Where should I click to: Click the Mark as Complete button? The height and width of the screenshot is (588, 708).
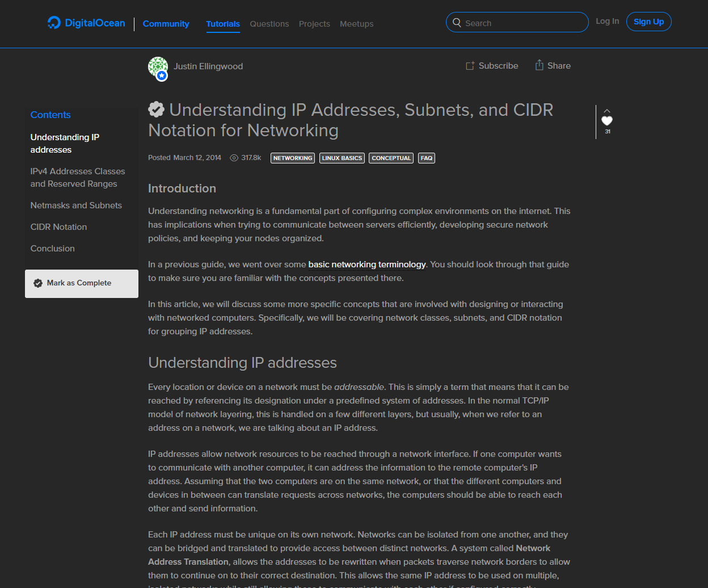pyautogui.click(x=82, y=284)
